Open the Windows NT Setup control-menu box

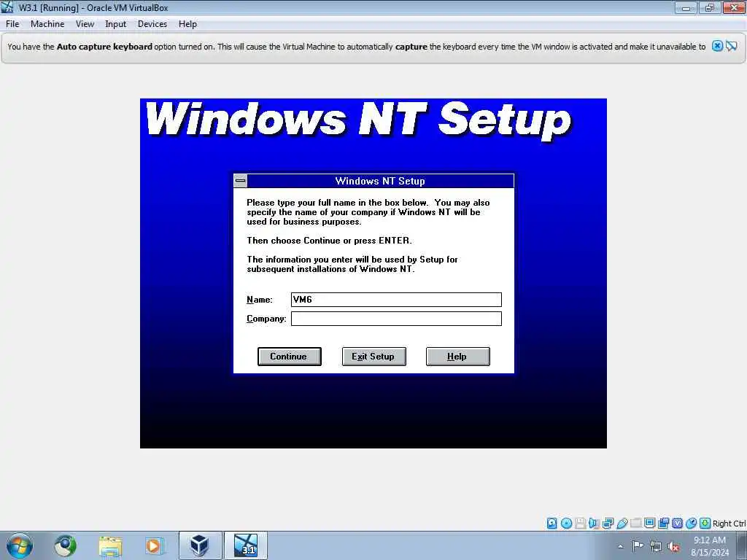[240, 181]
